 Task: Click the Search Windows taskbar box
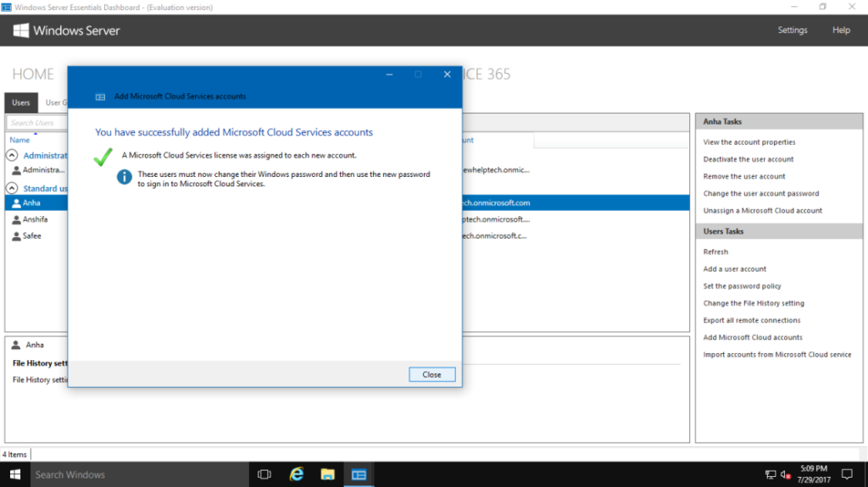click(140, 475)
